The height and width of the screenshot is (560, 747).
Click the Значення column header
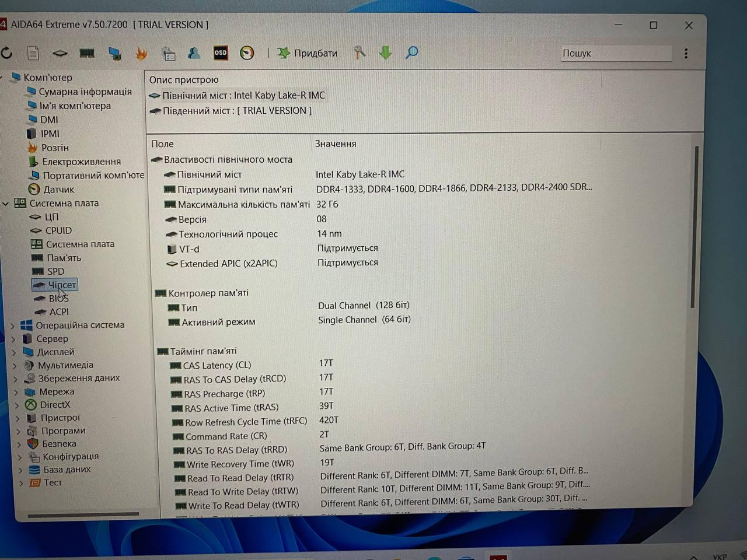[x=336, y=143]
